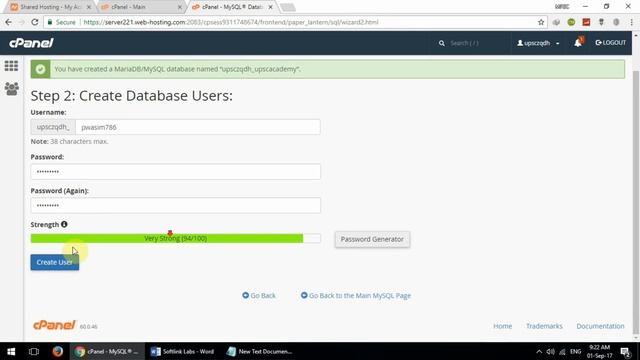This screenshot has height=360, width=640.
Task: Close the Shared Hosting tab
Action: pyautogui.click(x=89, y=7)
